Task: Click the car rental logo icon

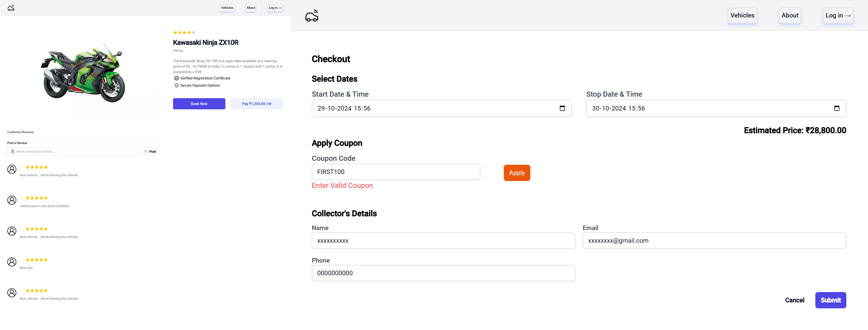Action: (x=312, y=15)
